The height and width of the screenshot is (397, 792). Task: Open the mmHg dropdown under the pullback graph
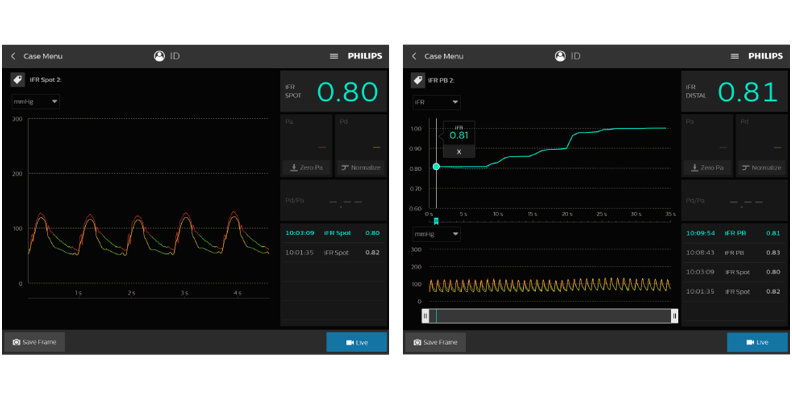436,234
